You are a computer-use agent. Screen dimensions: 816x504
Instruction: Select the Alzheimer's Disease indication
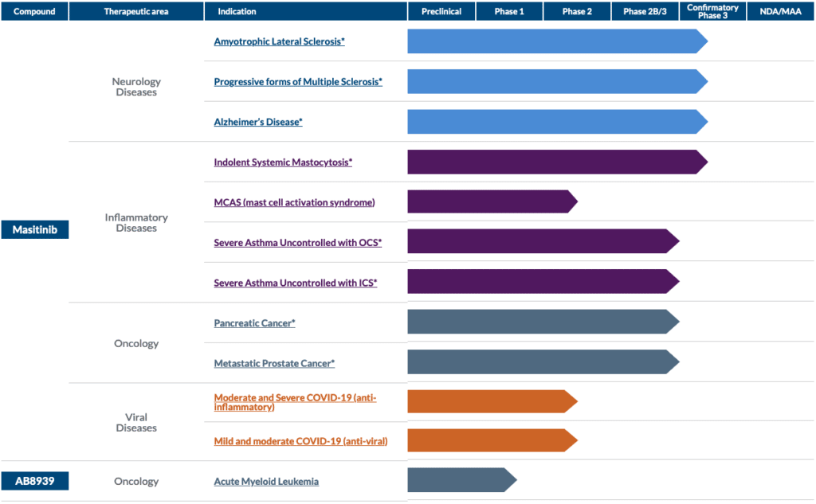257,121
